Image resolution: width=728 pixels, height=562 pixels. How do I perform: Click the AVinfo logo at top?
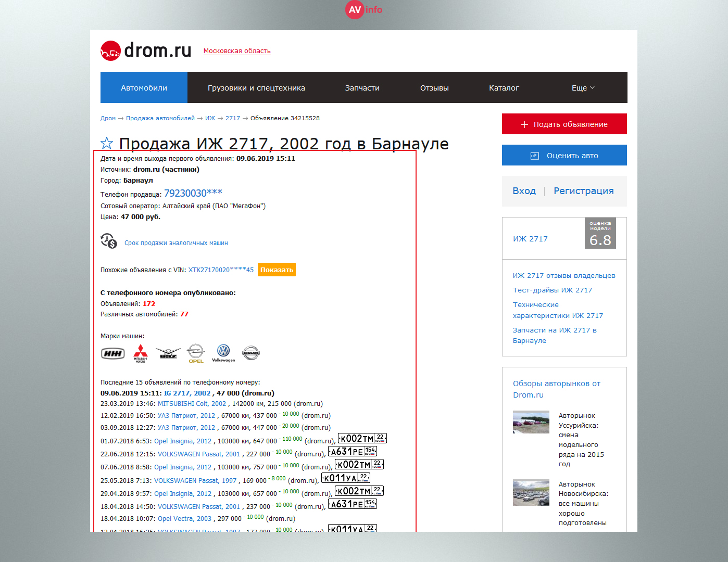pos(364,9)
